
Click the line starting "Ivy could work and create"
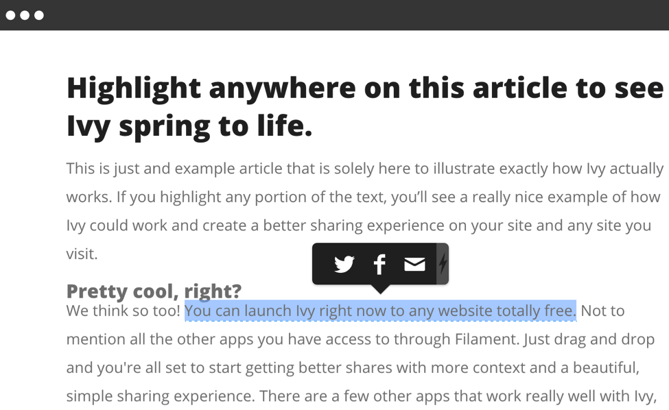358,226
